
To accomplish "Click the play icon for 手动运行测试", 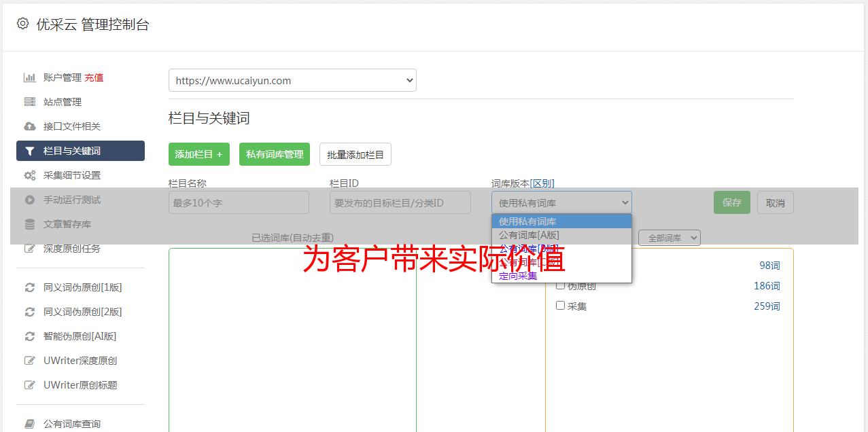I will click(x=30, y=200).
